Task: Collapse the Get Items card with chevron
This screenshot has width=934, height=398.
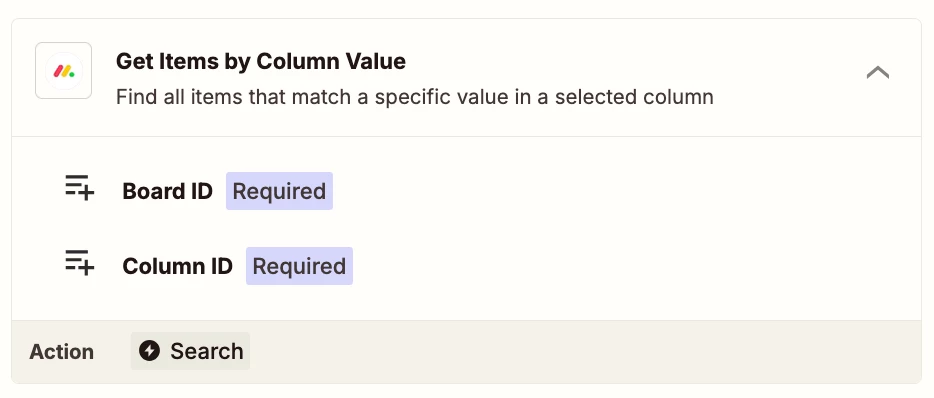Action: pyautogui.click(x=877, y=73)
